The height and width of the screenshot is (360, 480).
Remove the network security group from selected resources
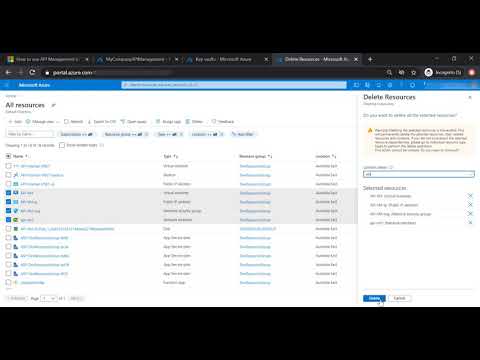click(x=470, y=214)
